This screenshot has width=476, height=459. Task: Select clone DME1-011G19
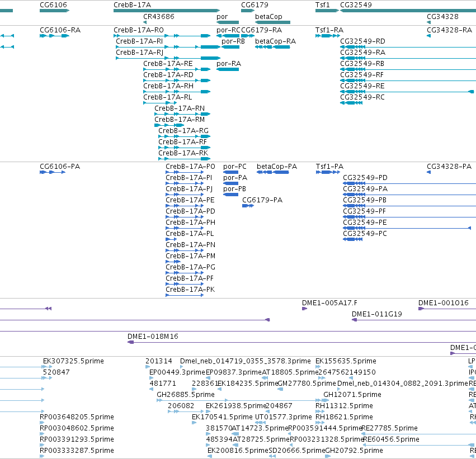pos(414,320)
